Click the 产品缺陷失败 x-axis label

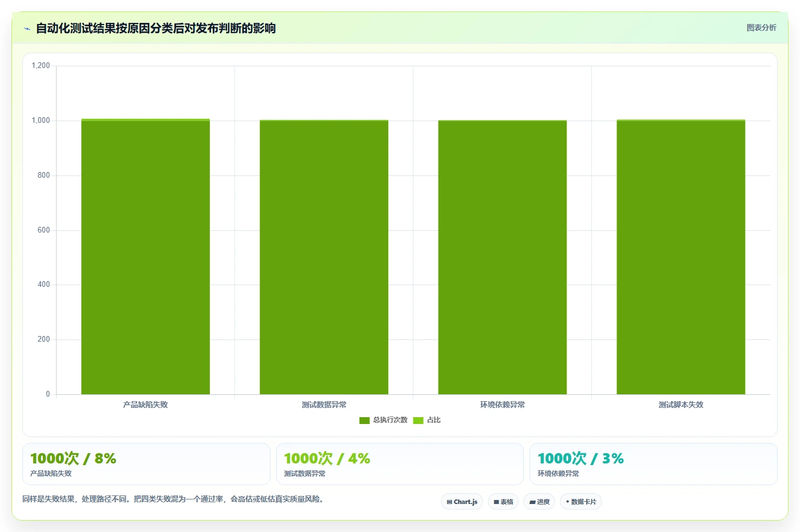coord(145,405)
